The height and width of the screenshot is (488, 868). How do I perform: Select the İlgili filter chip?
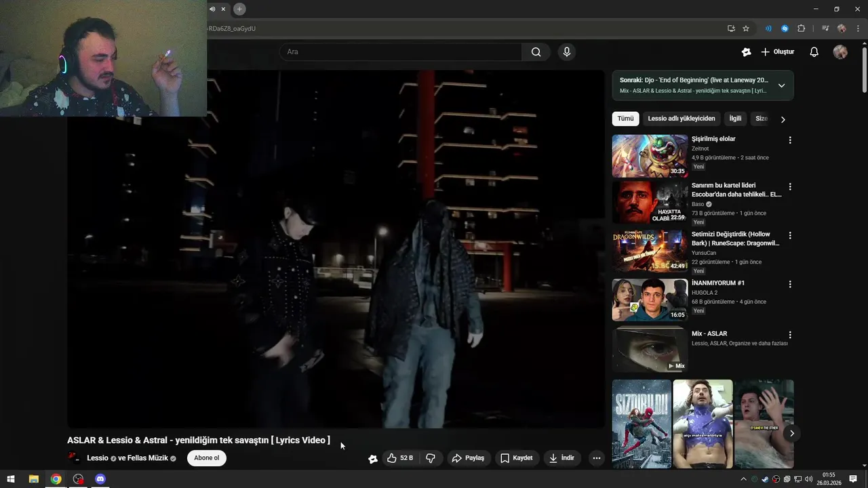[735, 119]
